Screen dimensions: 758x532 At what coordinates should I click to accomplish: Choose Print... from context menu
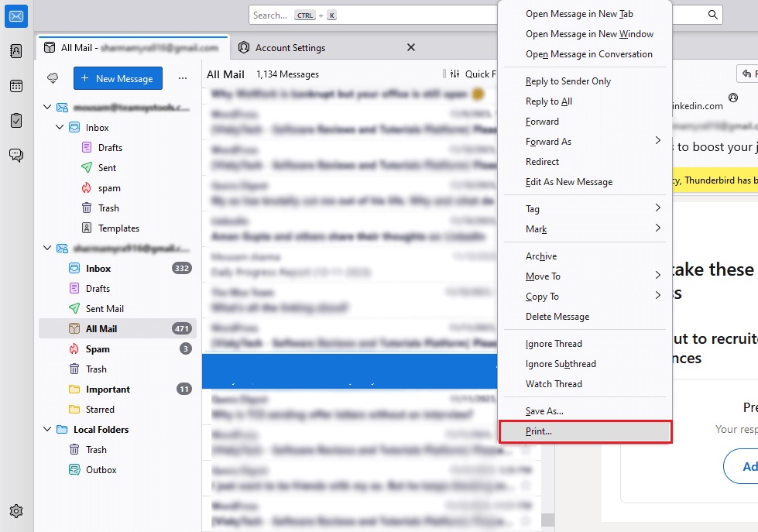coord(585,431)
